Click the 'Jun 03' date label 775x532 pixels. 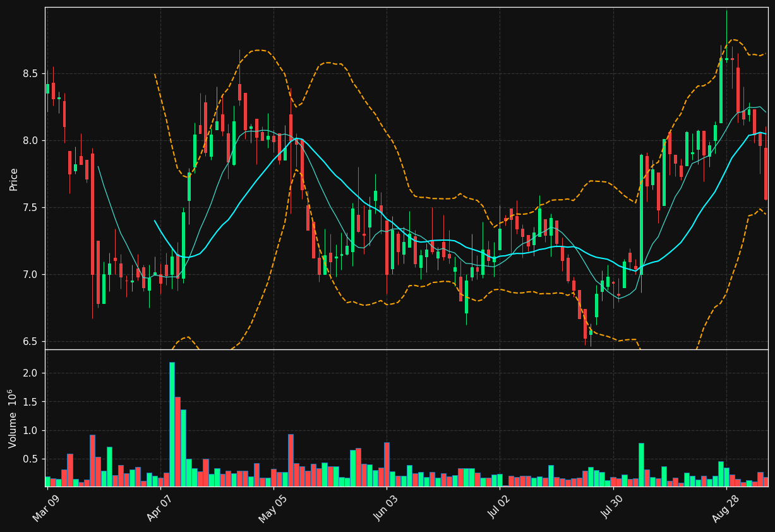(386, 507)
